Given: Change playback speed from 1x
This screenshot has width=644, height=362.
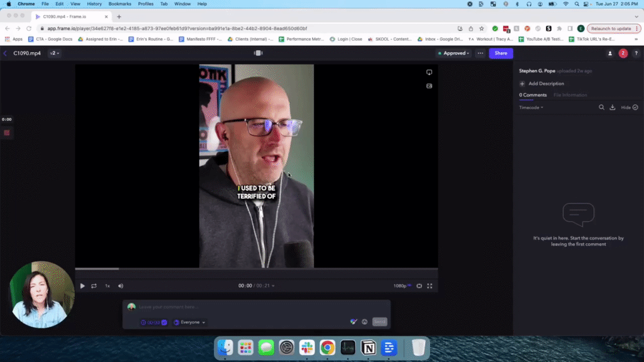Looking at the screenshot, I should coord(107,286).
